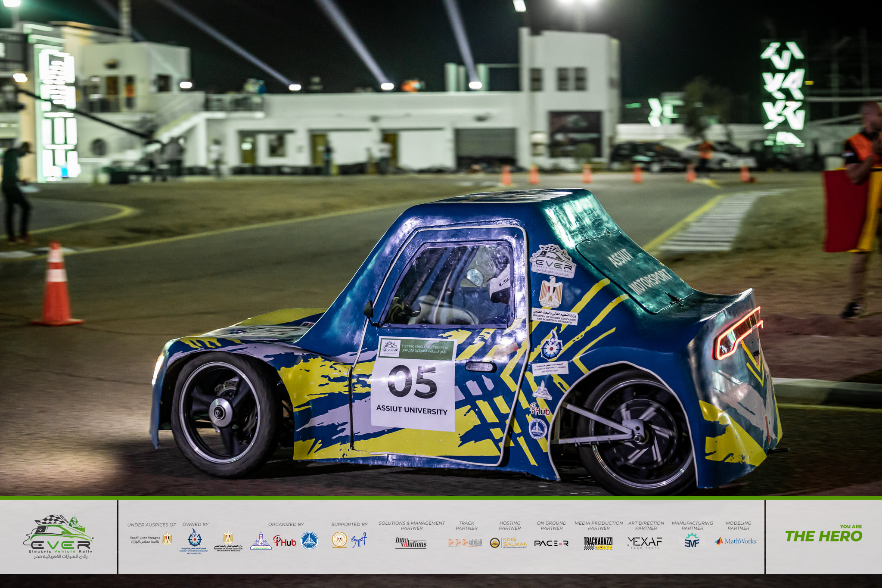Click the "SOLUTIONS & MANAGEMENT PARTNER" label
The image size is (882, 588).
point(412,526)
